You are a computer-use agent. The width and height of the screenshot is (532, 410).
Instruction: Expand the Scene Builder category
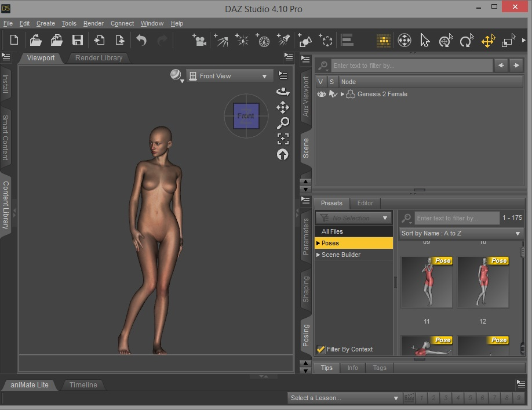pos(318,255)
